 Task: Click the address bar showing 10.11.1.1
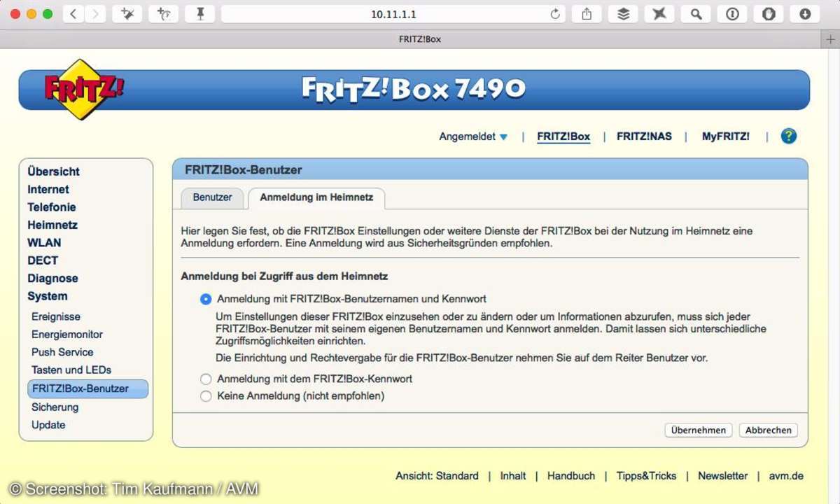[393, 14]
